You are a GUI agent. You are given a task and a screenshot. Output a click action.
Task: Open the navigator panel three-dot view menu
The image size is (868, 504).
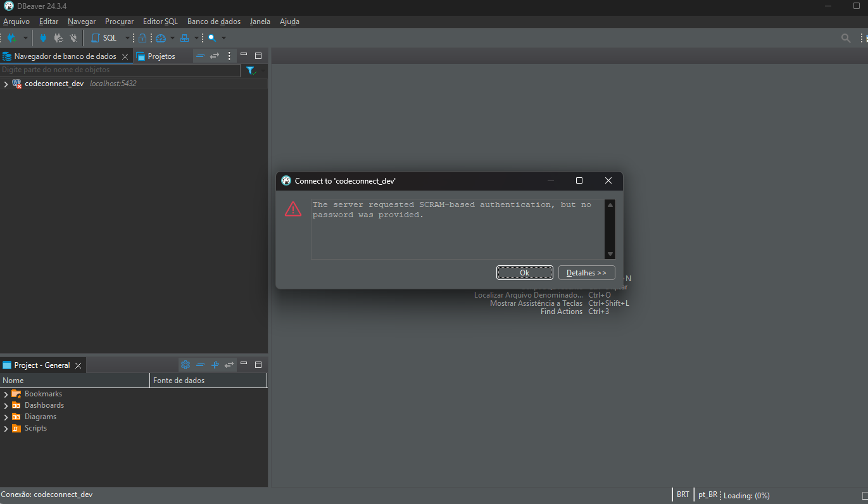point(229,56)
